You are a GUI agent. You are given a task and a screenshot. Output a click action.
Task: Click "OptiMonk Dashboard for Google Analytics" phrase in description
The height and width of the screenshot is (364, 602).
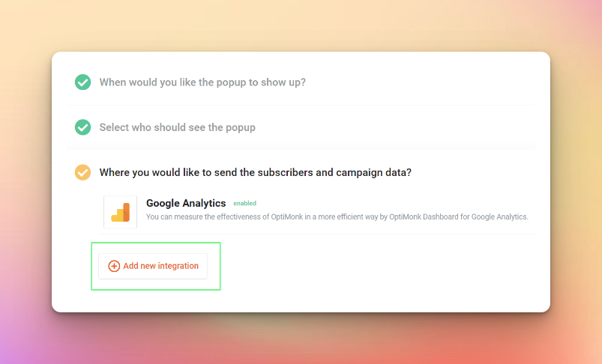tap(459, 216)
